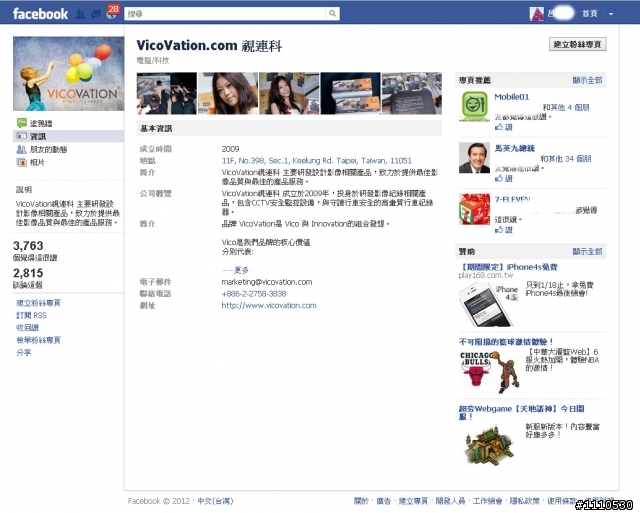This screenshot has height=513, width=640.
Task: Open the messages icon in top bar
Action: coord(96,14)
